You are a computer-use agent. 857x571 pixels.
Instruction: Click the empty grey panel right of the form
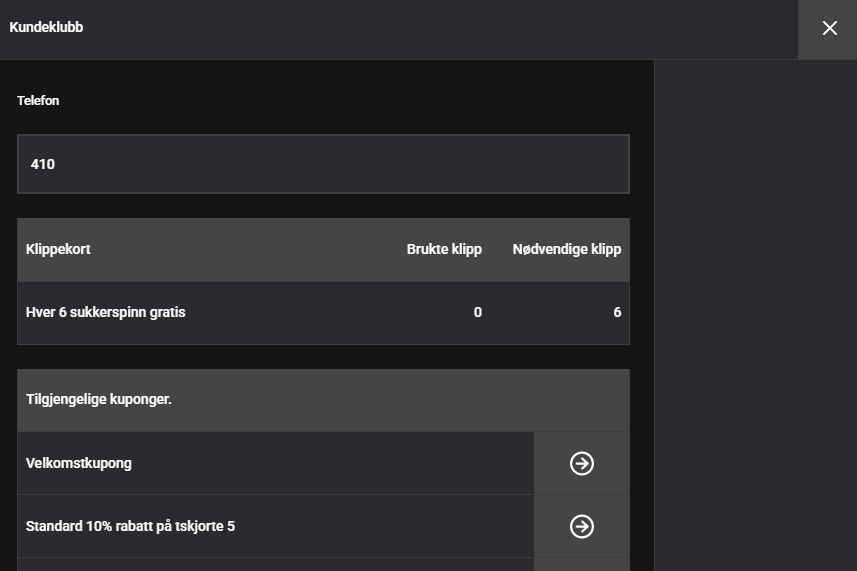tap(755, 315)
